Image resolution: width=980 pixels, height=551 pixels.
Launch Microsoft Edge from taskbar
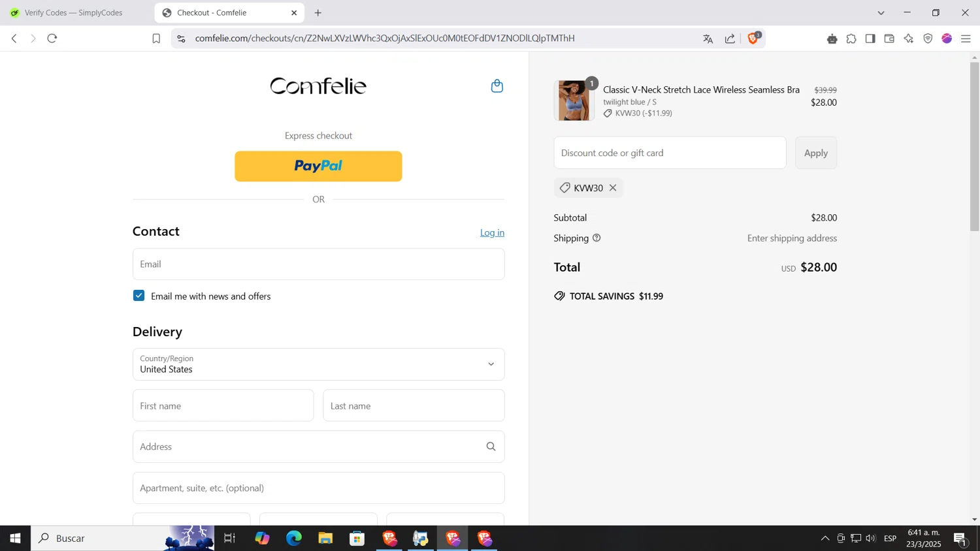(x=294, y=539)
